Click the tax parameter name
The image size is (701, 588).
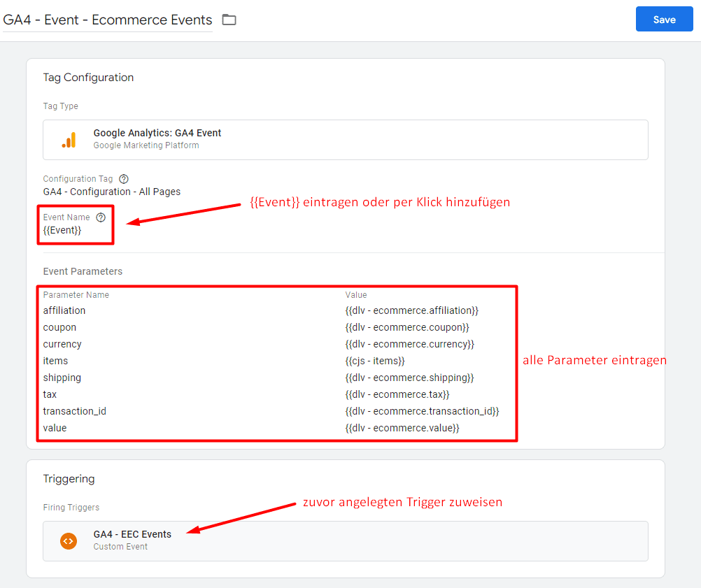tap(50, 394)
